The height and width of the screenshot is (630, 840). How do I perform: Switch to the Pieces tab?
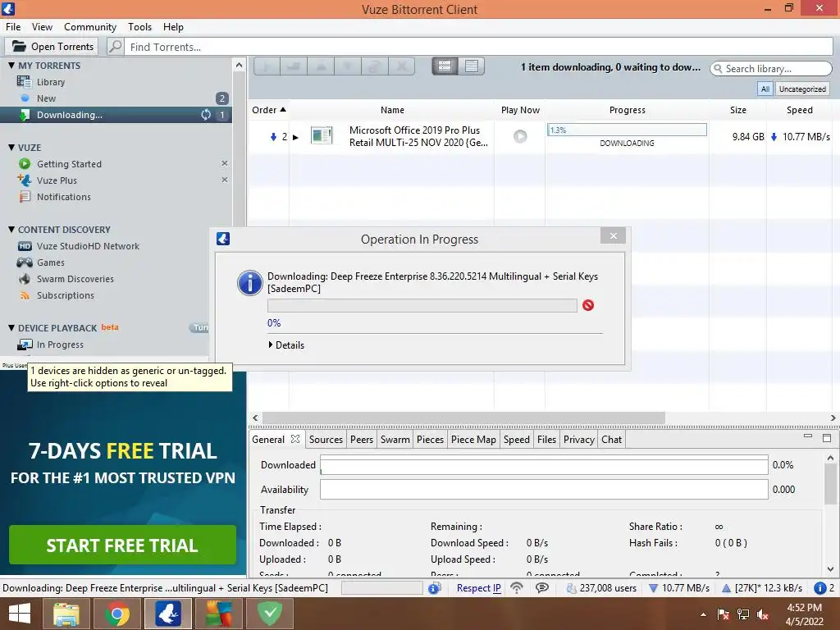(x=430, y=440)
